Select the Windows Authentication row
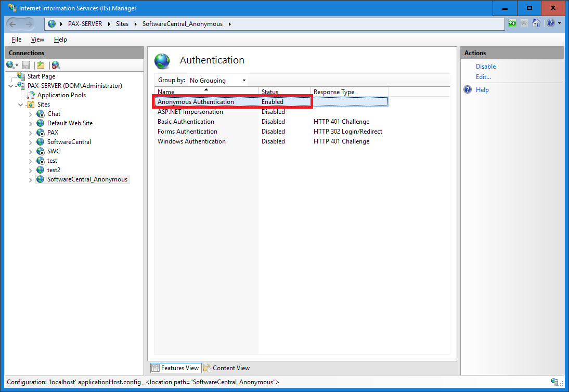 pyautogui.click(x=191, y=141)
